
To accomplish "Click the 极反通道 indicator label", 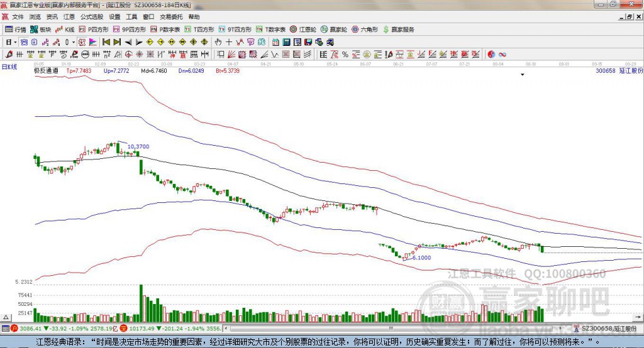I will (x=46, y=70).
